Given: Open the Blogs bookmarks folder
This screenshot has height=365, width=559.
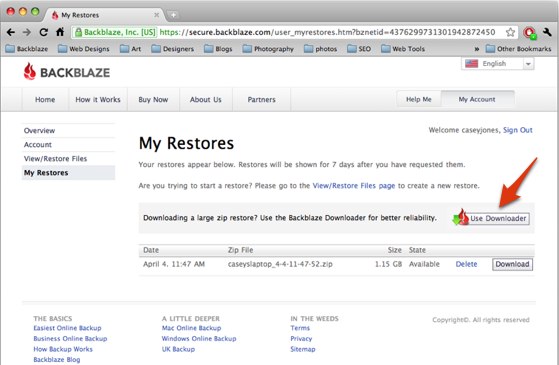Looking at the screenshot, I should click(x=218, y=49).
